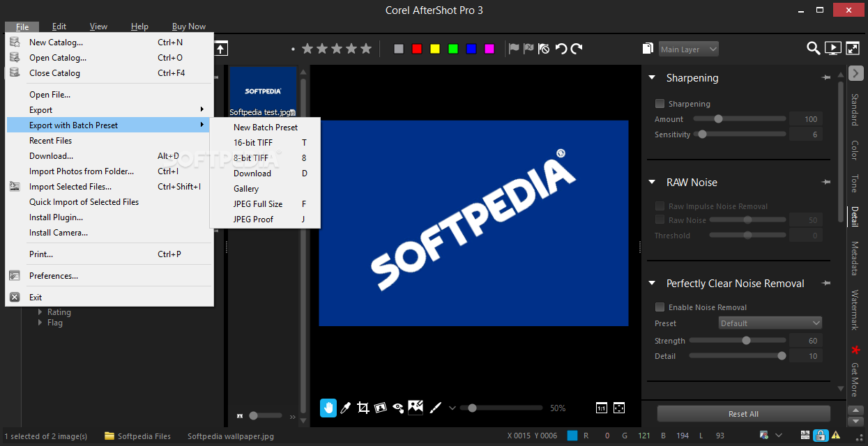
Task: Pin the RAW Noise panel
Action: [x=826, y=182]
